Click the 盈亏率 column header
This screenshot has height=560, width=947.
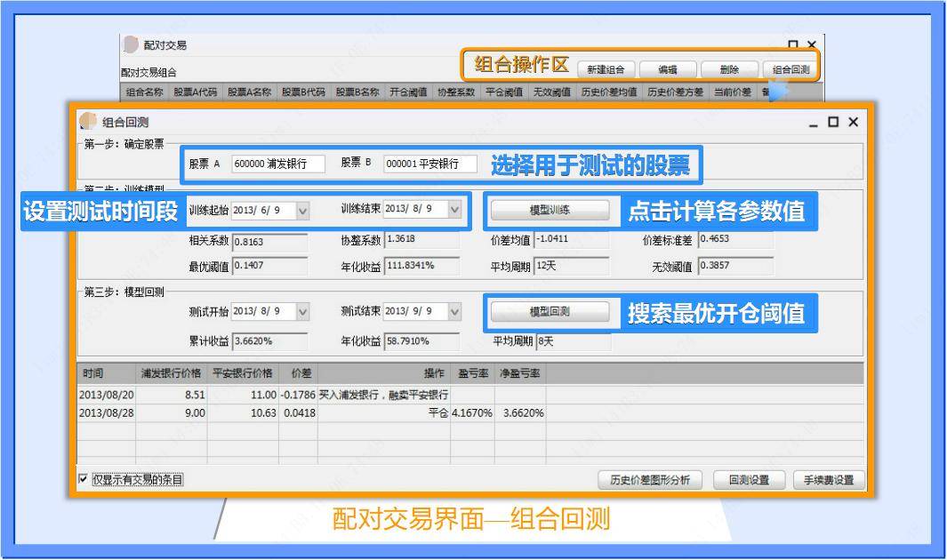tap(472, 373)
